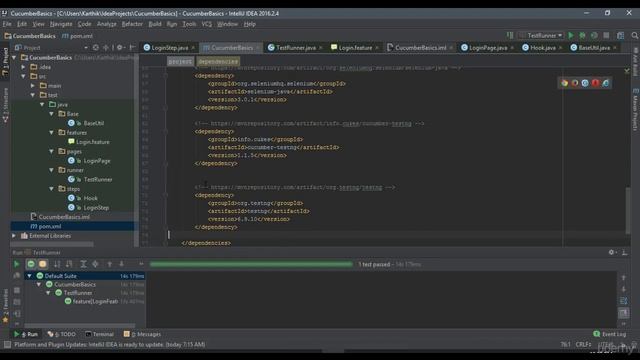Open Search Everywhere magnifier icon

(x=635, y=36)
